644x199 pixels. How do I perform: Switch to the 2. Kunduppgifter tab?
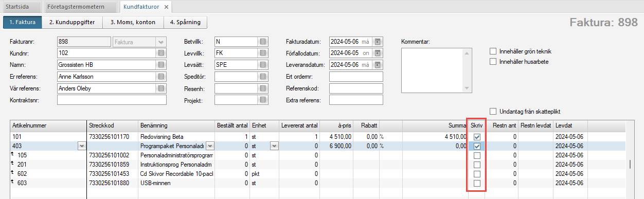pos(72,22)
